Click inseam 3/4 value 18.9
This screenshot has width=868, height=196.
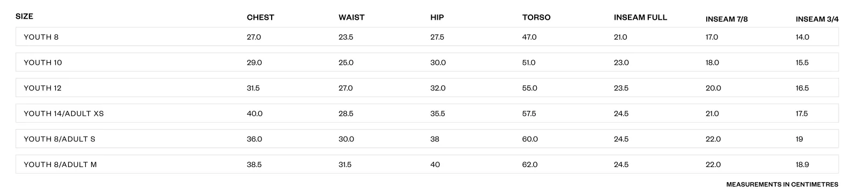[x=803, y=164]
